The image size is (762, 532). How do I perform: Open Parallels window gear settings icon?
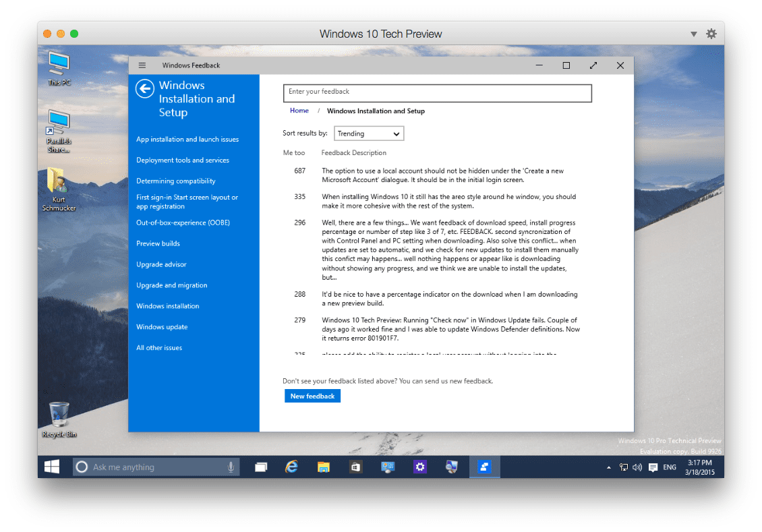click(x=711, y=34)
